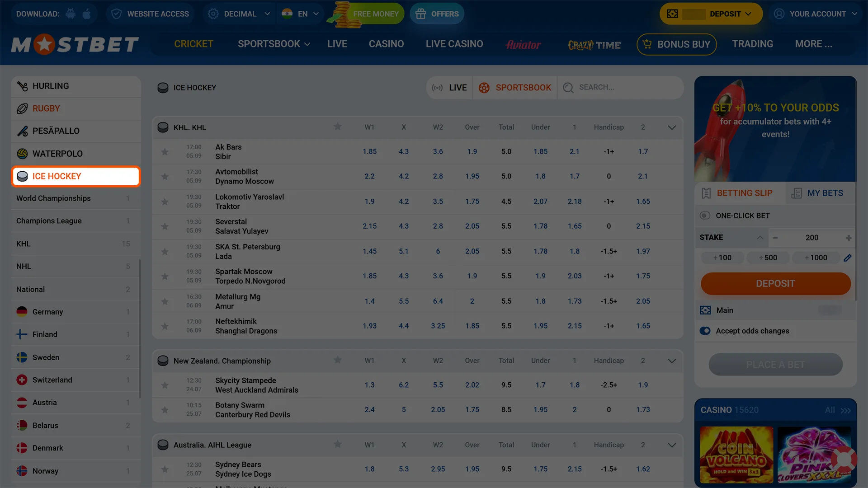Click the Place a Bet button
The image size is (868, 488).
tap(776, 364)
